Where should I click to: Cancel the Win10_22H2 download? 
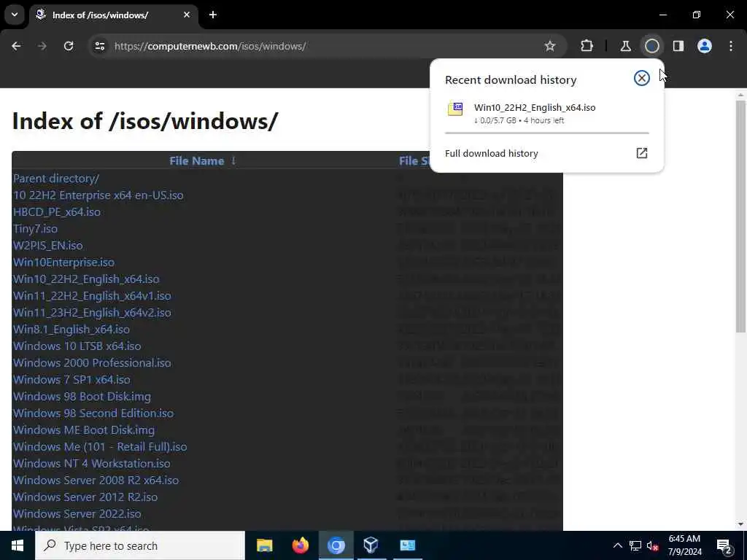click(x=642, y=78)
